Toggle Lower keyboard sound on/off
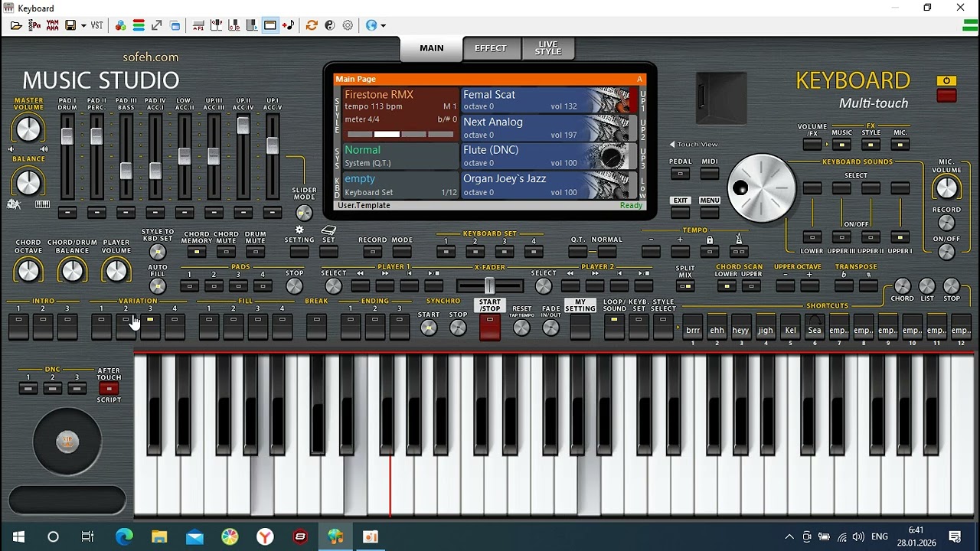980x551 pixels. (812, 236)
